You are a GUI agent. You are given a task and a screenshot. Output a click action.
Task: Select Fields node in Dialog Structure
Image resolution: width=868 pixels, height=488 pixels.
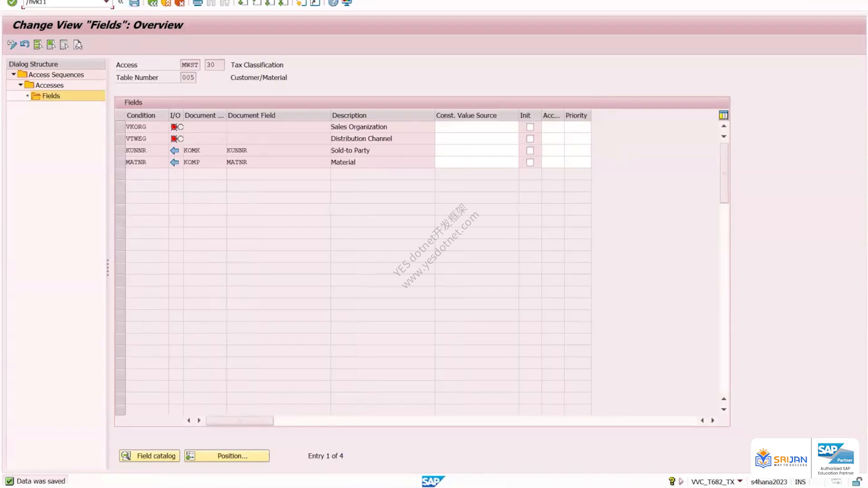51,96
